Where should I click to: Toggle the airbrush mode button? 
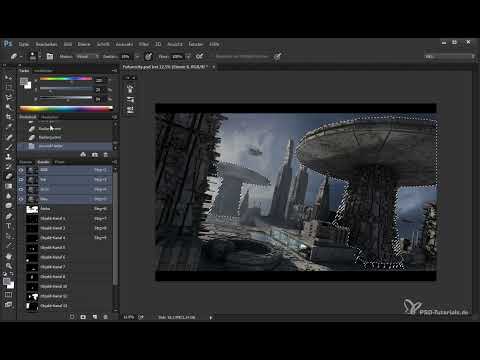(199, 56)
